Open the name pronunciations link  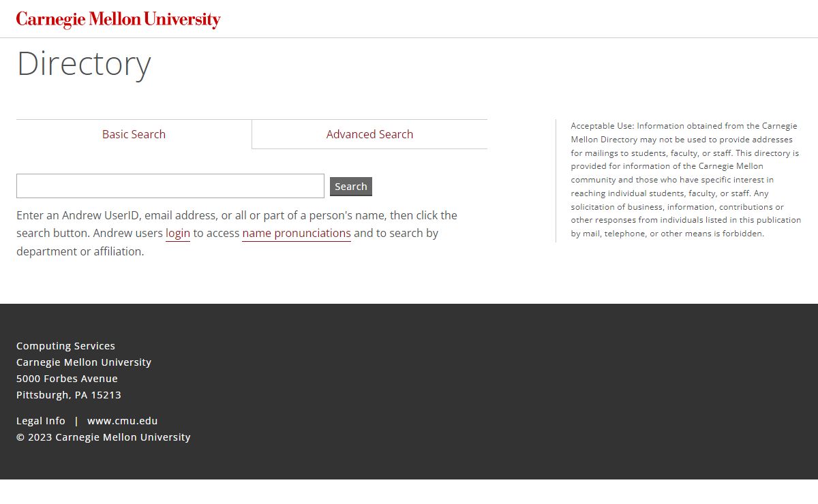297,233
